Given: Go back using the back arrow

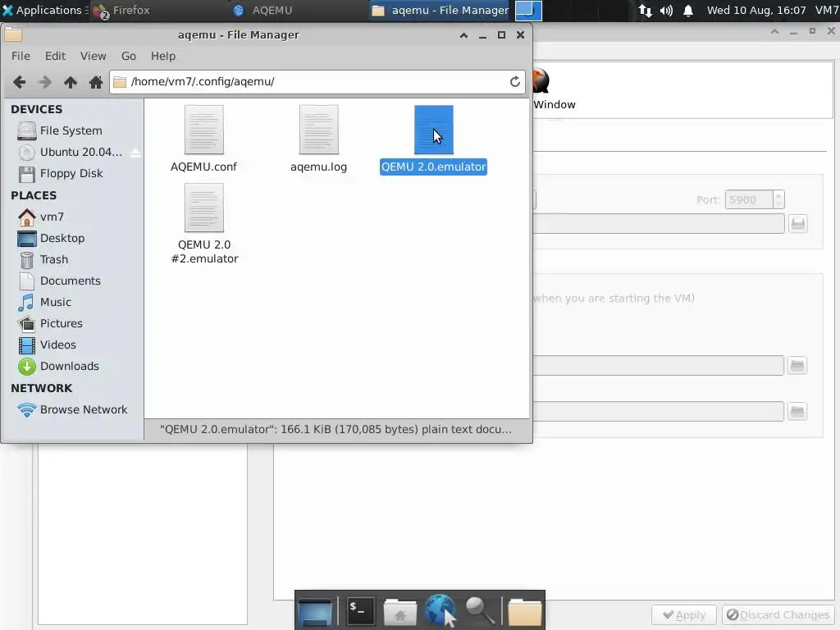Looking at the screenshot, I should [x=20, y=82].
